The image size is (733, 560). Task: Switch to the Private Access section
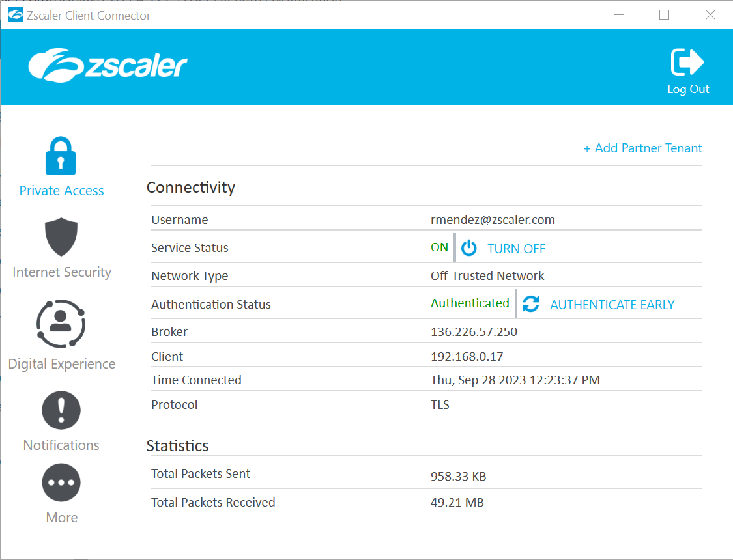click(61, 190)
